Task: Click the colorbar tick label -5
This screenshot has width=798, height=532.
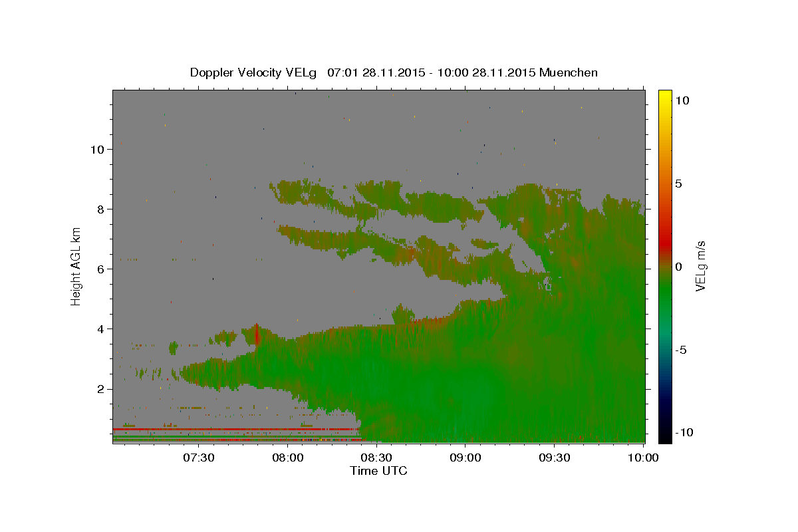Action: pyautogui.click(x=681, y=349)
